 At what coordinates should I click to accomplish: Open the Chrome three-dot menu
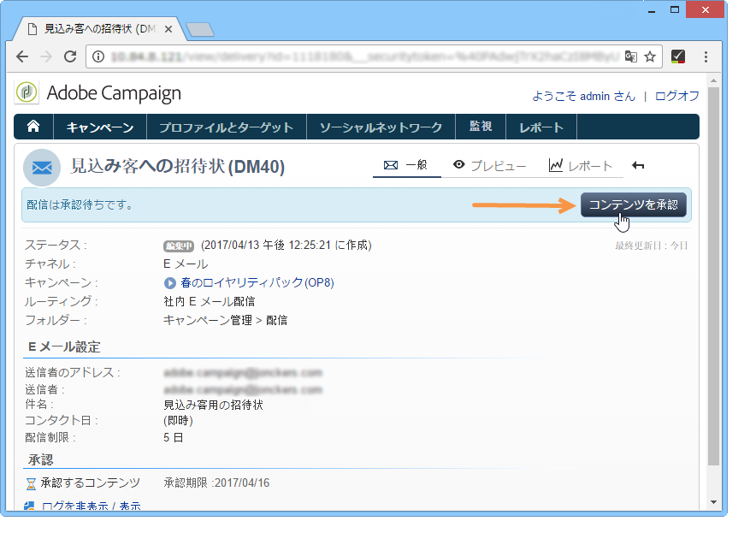pyautogui.click(x=706, y=57)
